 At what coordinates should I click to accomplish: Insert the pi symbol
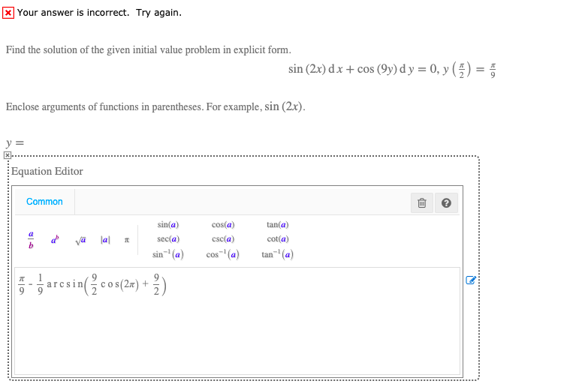tap(127, 240)
